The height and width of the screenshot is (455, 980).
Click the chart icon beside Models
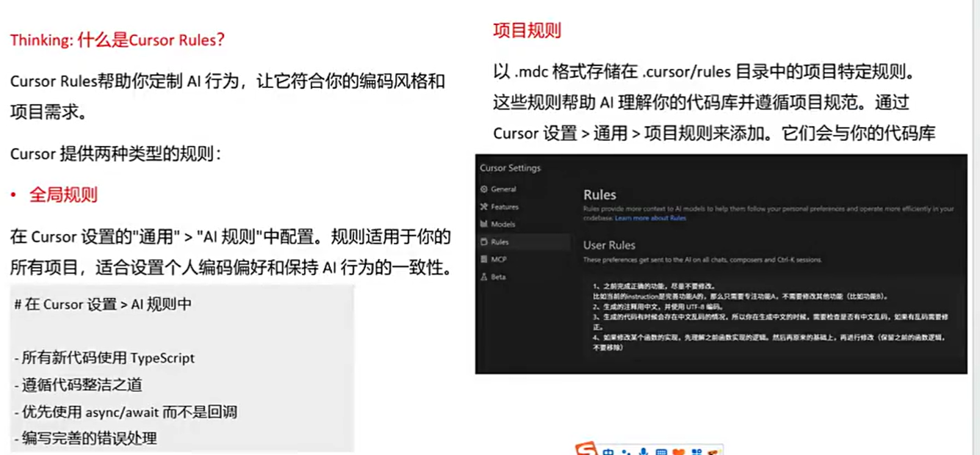coord(484,225)
